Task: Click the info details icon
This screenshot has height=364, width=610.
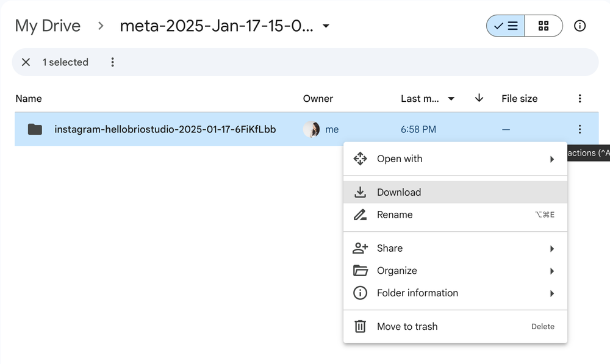Action: click(x=580, y=26)
